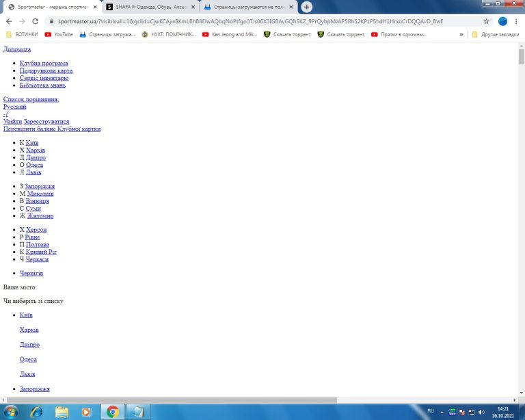The height and width of the screenshot is (420, 525).
Task: Open a new tab with the plus button
Action: [x=306, y=7]
